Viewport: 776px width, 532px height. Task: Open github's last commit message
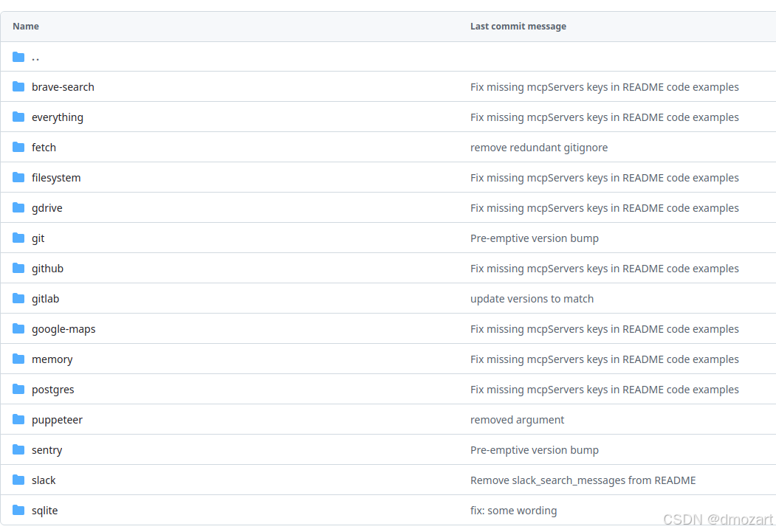click(604, 269)
